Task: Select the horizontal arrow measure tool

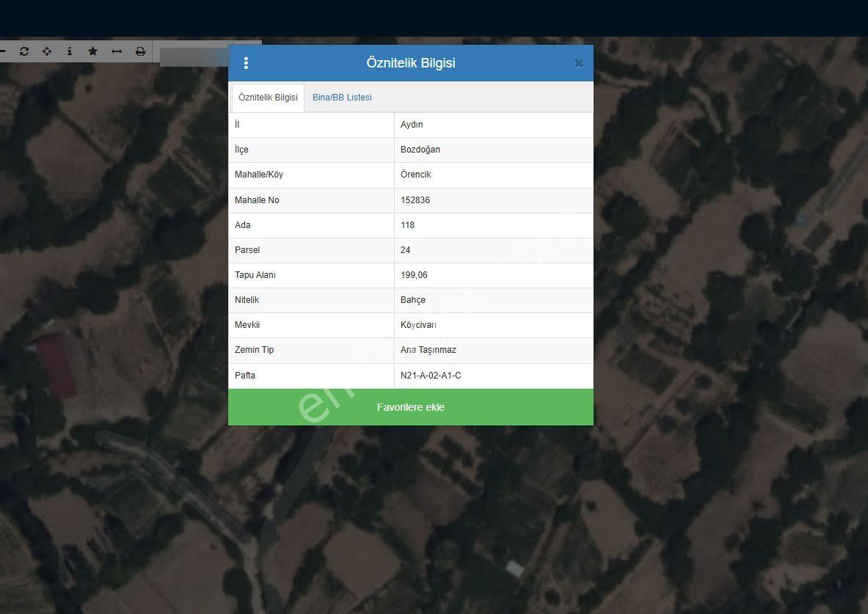Action: coord(116,51)
